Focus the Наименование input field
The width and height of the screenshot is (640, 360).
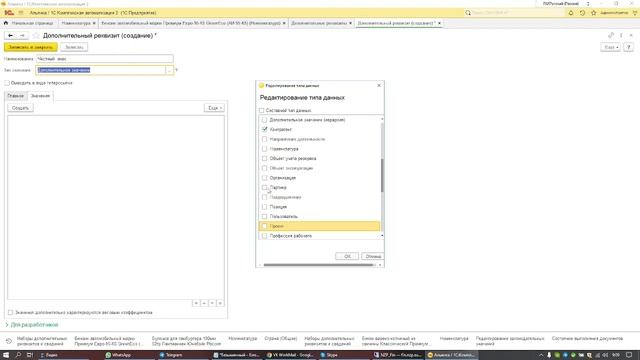click(x=104, y=59)
